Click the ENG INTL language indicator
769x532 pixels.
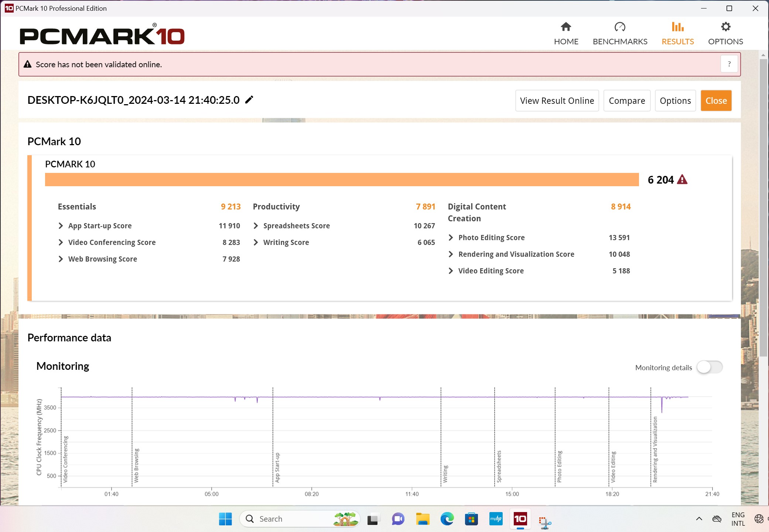point(738,519)
